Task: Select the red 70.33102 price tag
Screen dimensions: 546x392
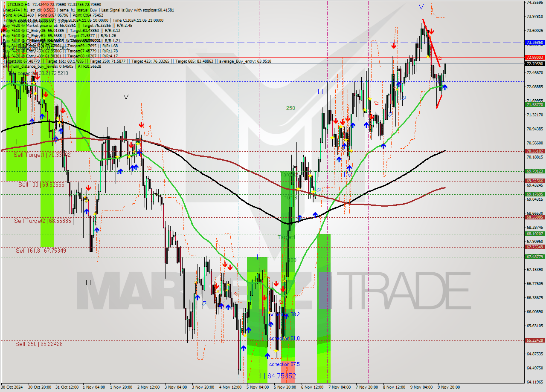Action: coord(534,151)
